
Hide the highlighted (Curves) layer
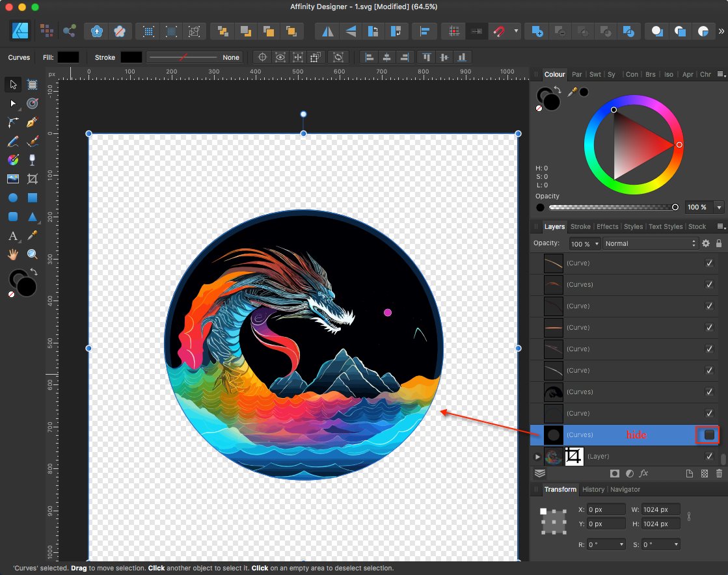click(x=707, y=435)
